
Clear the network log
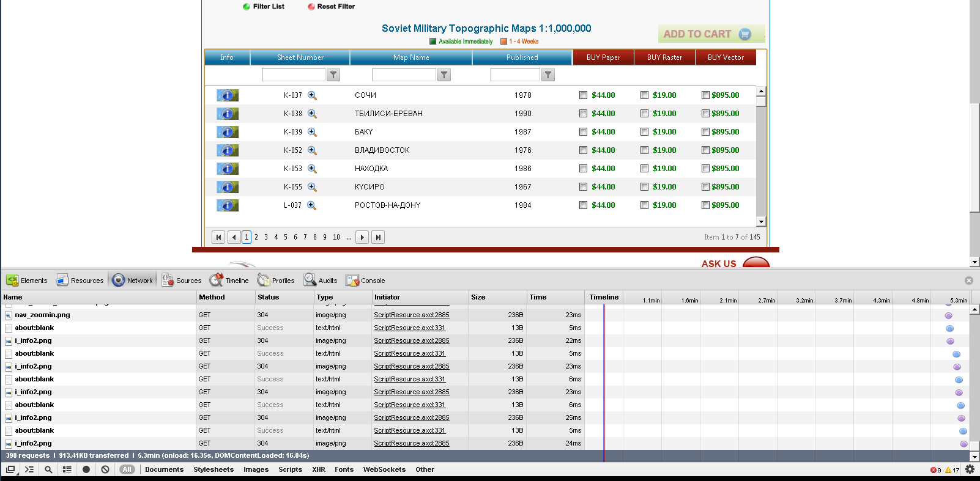105,469
